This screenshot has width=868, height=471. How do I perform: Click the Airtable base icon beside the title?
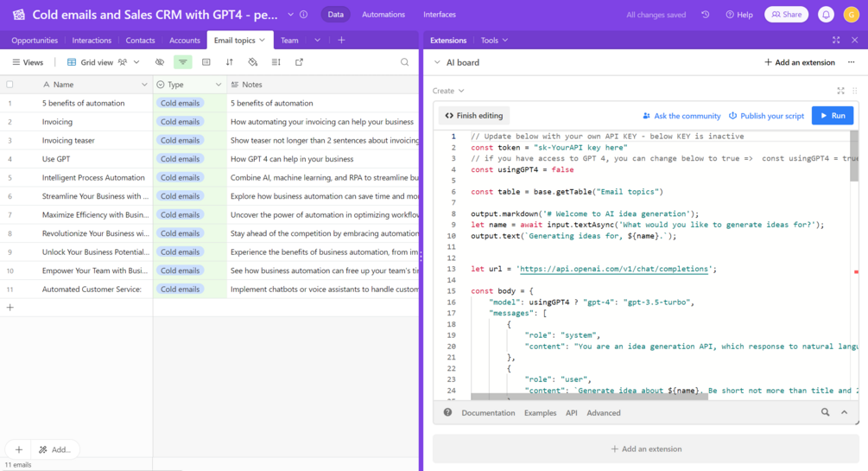[x=19, y=15]
